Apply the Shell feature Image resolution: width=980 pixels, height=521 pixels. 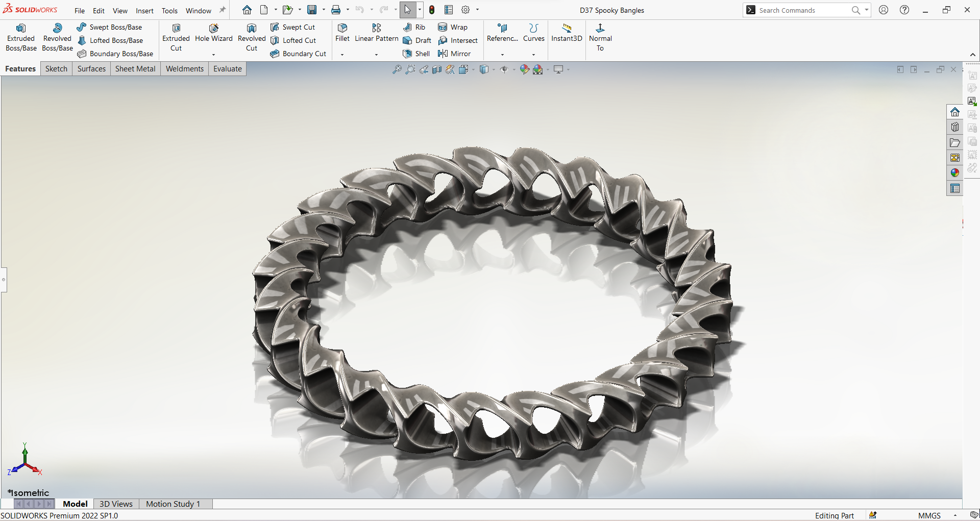416,54
